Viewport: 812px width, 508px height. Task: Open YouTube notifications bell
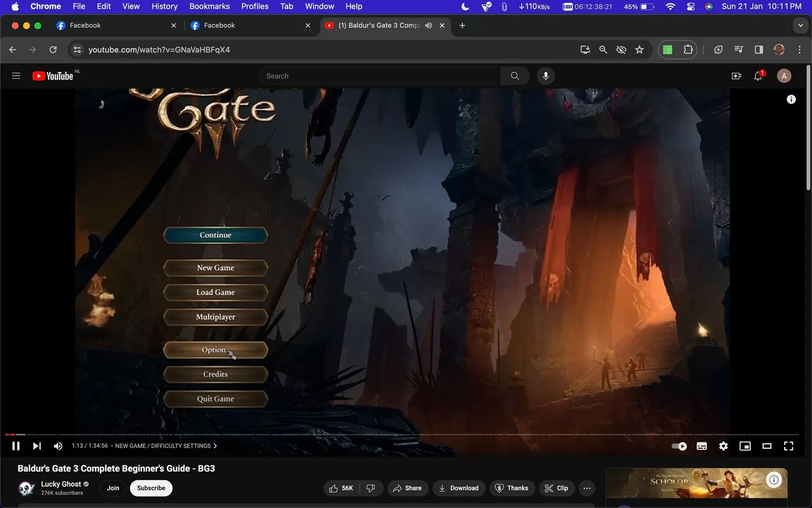point(758,76)
